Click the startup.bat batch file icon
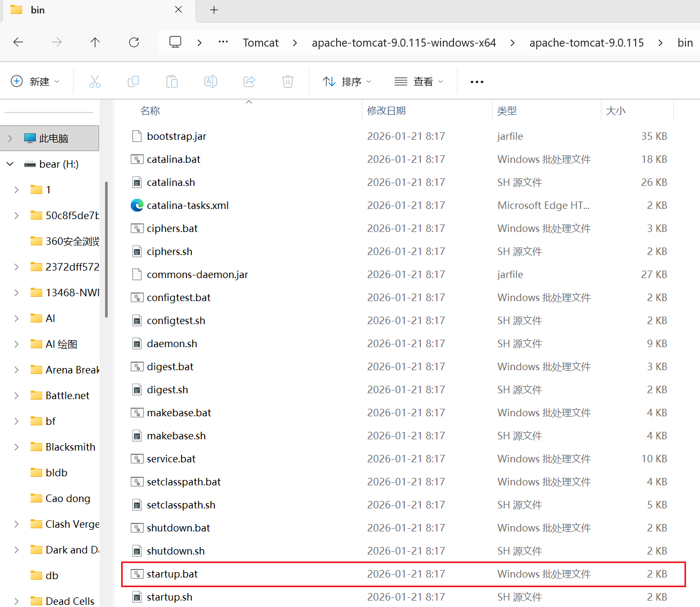 (x=137, y=574)
